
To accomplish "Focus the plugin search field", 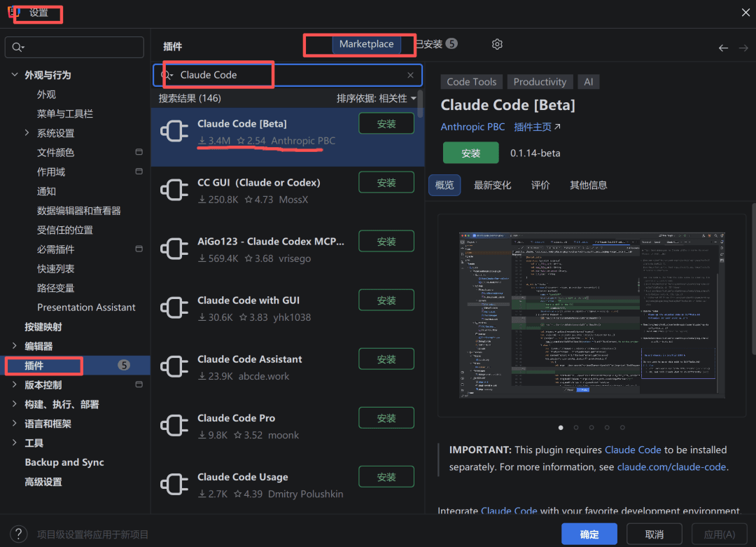I will (x=288, y=75).
